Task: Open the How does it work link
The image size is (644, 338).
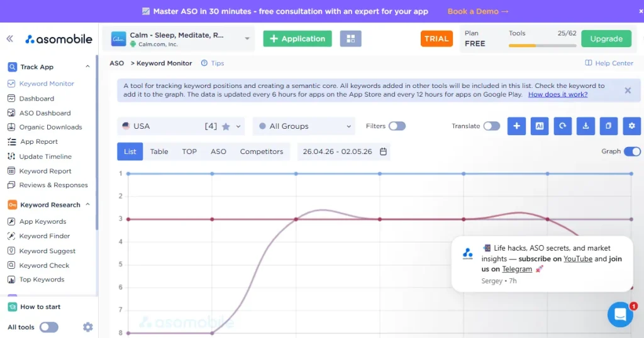Action: click(558, 94)
